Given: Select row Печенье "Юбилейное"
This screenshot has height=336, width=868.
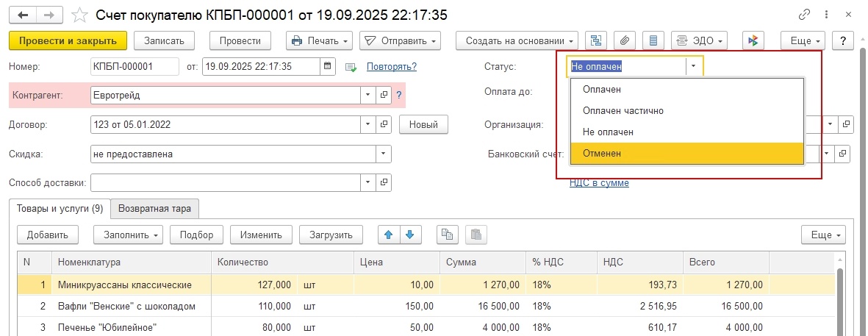Looking at the screenshot, I should pos(426,326).
